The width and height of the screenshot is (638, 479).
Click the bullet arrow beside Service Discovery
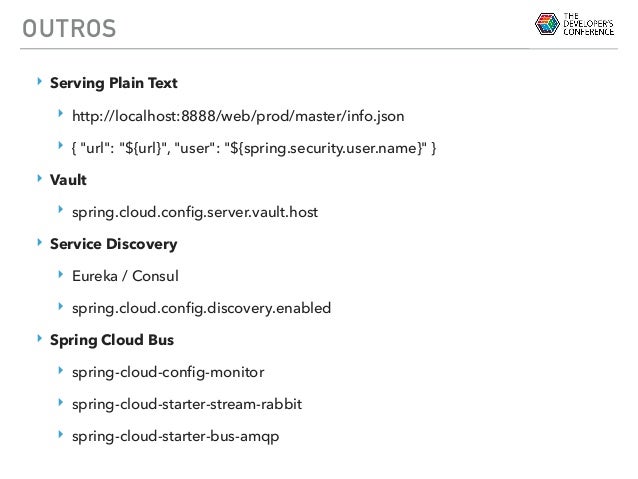(x=39, y=243)
